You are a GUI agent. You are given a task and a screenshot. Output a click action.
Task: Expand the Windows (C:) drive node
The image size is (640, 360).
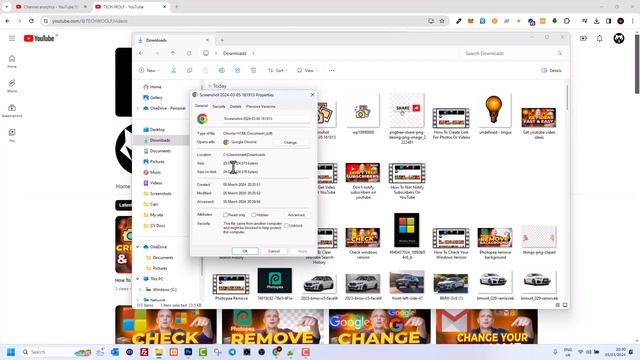point(140,289)
